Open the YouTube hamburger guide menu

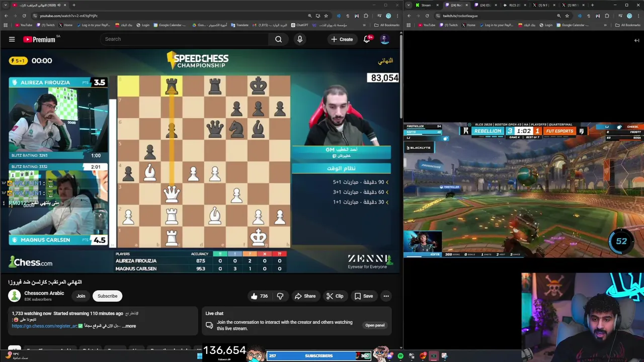point(12,39)
